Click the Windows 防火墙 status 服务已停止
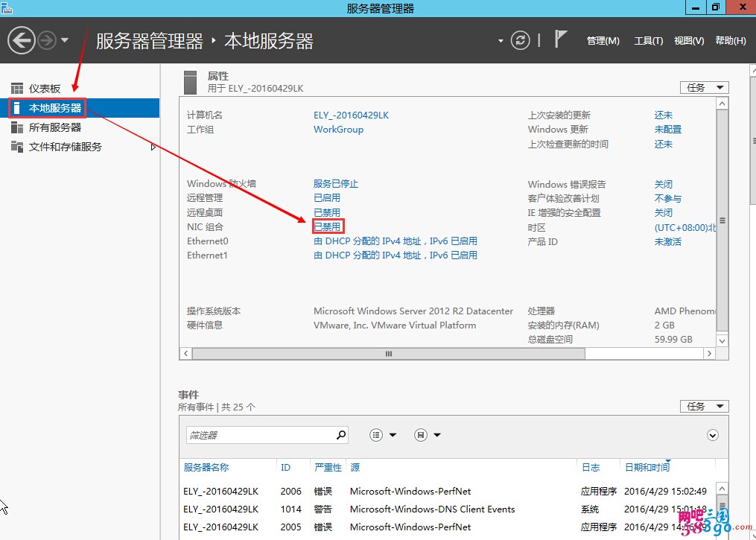Image resolution: width=756 pixels, height=540 pixels. 336,184
